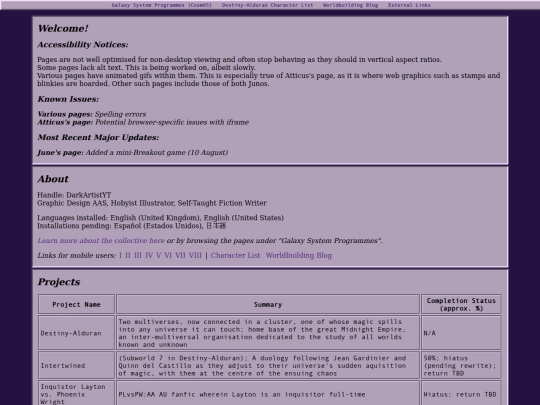Click 'PLvsPW:AA AU fanfic' summary cell
Image resolution: width=540 pixels, height=405 pixels.
[268, 393]
